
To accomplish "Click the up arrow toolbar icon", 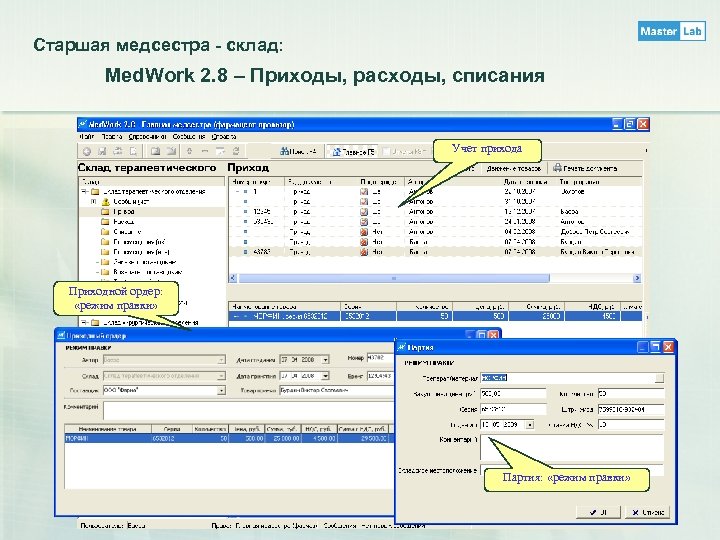I will 189,151.
